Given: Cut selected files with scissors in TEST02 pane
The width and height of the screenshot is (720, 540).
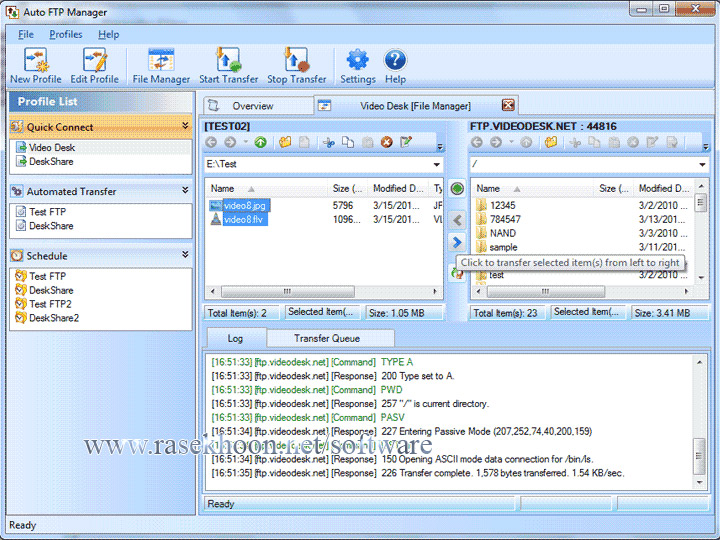Looking at the screenshot, I should [329, 142].
